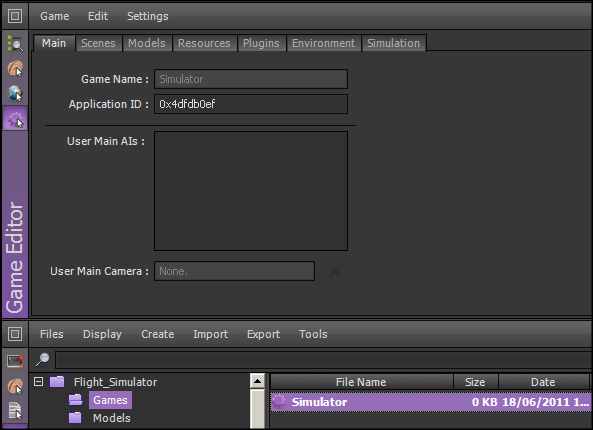Screen dimensions: 593x430
Task: Click the 0 KB size cell
Action: tap(484, 402)
